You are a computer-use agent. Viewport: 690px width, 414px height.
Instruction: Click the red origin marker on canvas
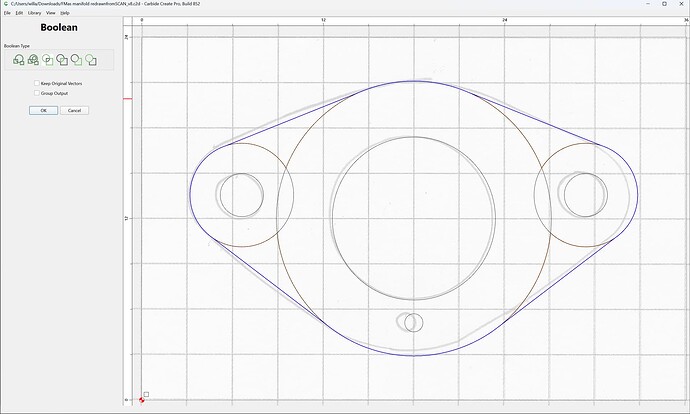coord(142,400)
